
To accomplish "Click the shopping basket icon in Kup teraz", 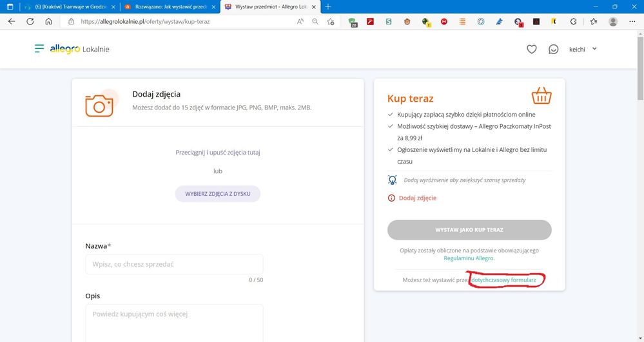I will click(x=541, y=97).
